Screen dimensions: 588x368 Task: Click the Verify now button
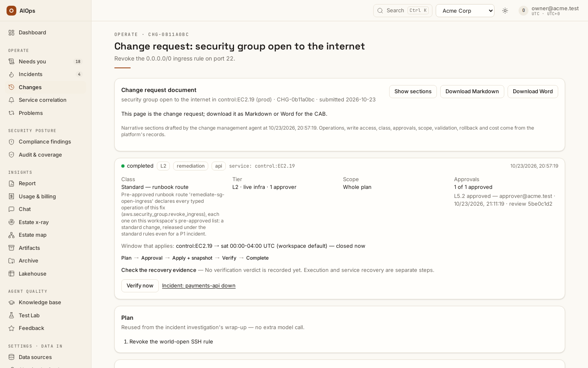[140, 286]
